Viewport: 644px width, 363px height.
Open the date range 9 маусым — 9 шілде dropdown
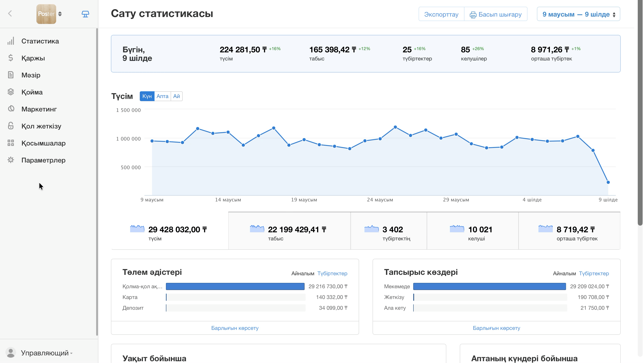point(578,14)
